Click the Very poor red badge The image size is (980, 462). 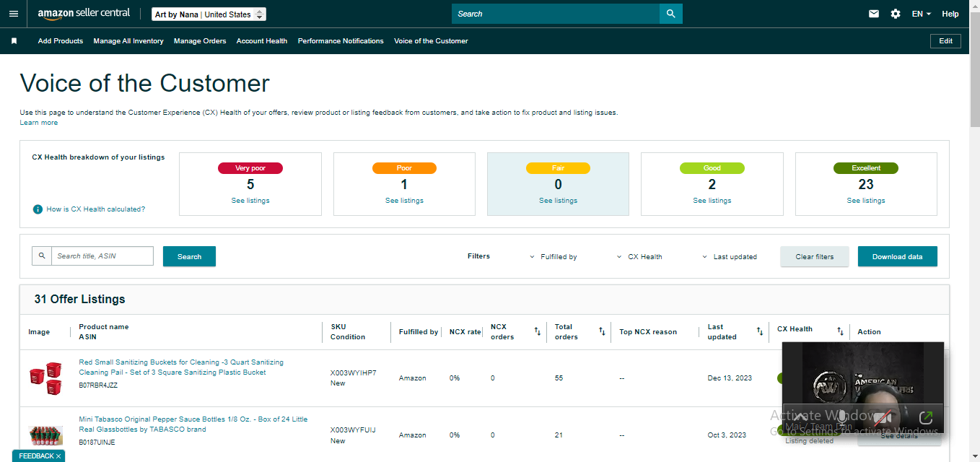pyautogui.click(x=250, y=168)
